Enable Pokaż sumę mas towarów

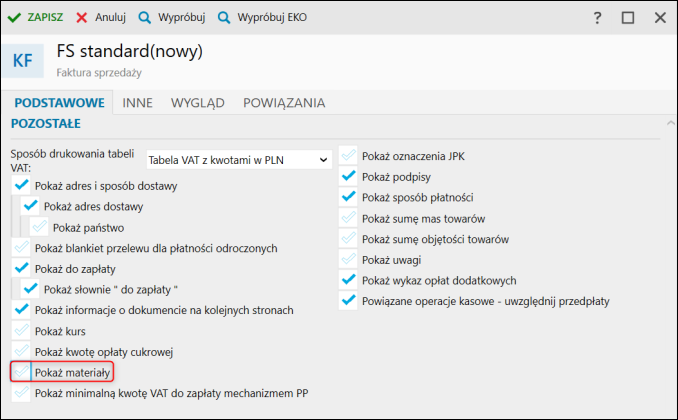[348, 218]
